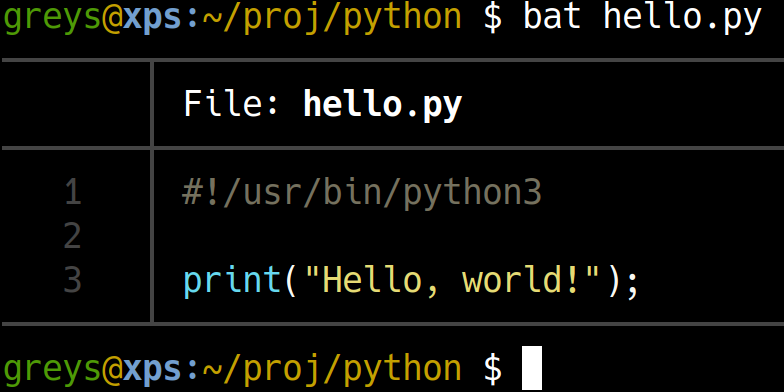Click line number 1 in the gutter
The height and width of the screenshot is (392, 784).
(73, 192)
